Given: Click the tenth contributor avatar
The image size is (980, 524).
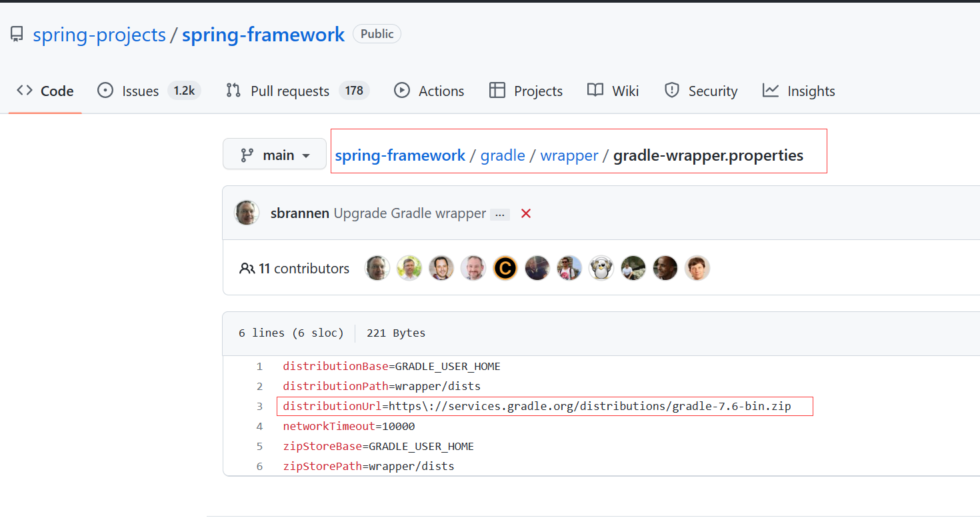Looking at the screenshot, I should tap(665, 268).
